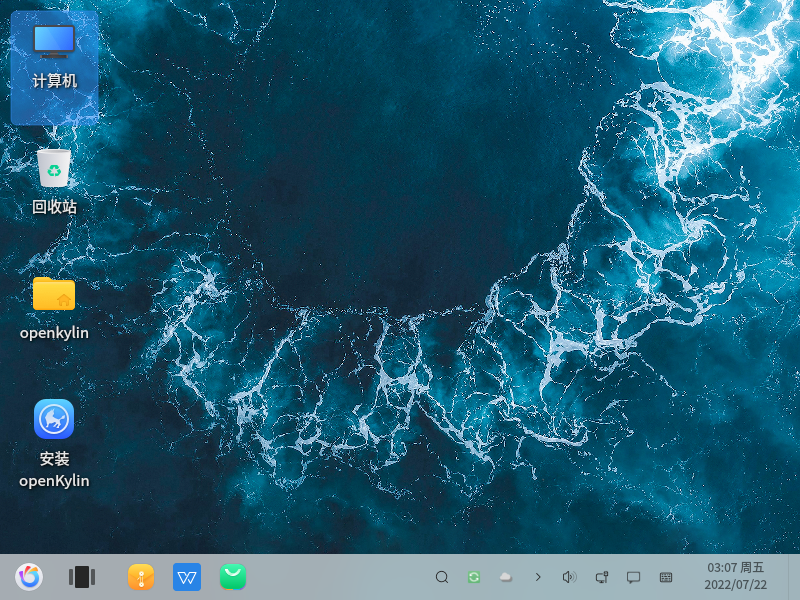Open the notification message center icon
This screenshot has height=600, width=800.
point(633,577)
